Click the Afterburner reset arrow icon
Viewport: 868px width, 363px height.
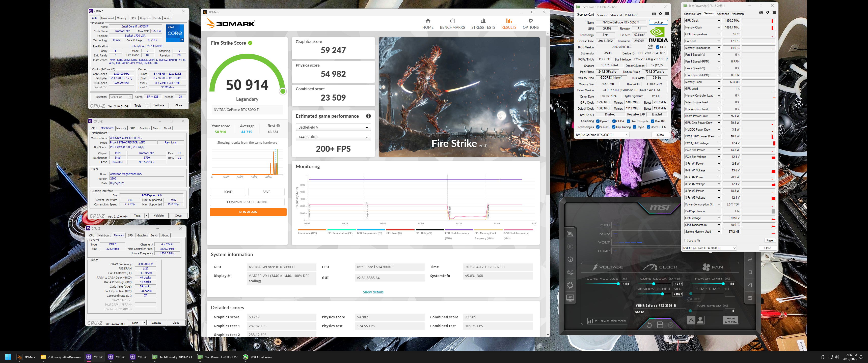pos(649,325)
